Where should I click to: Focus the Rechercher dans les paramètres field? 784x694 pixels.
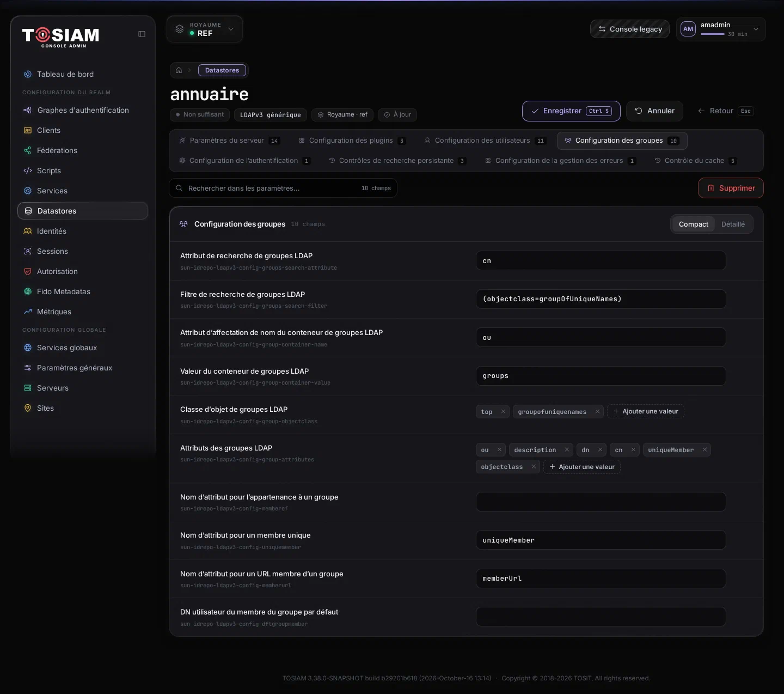point(283,188)
